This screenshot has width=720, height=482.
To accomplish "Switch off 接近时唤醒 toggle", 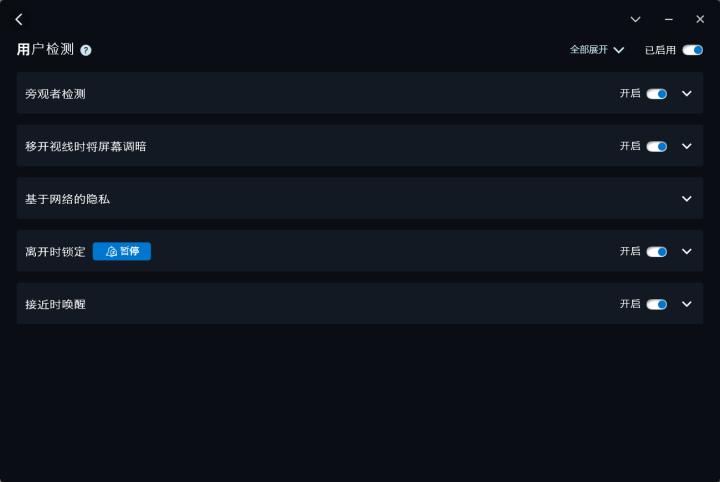I will pyautogui.click(x=657, y=304).
